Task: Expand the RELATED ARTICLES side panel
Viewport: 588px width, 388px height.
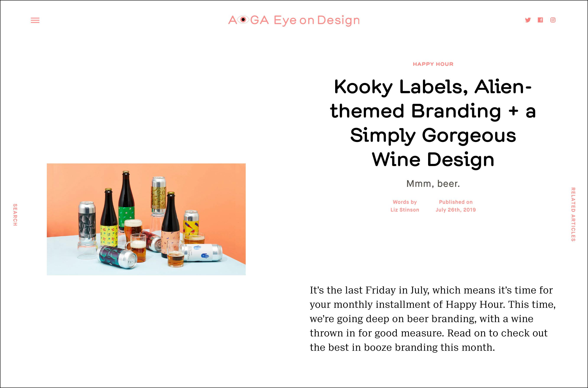Action: 573,214
